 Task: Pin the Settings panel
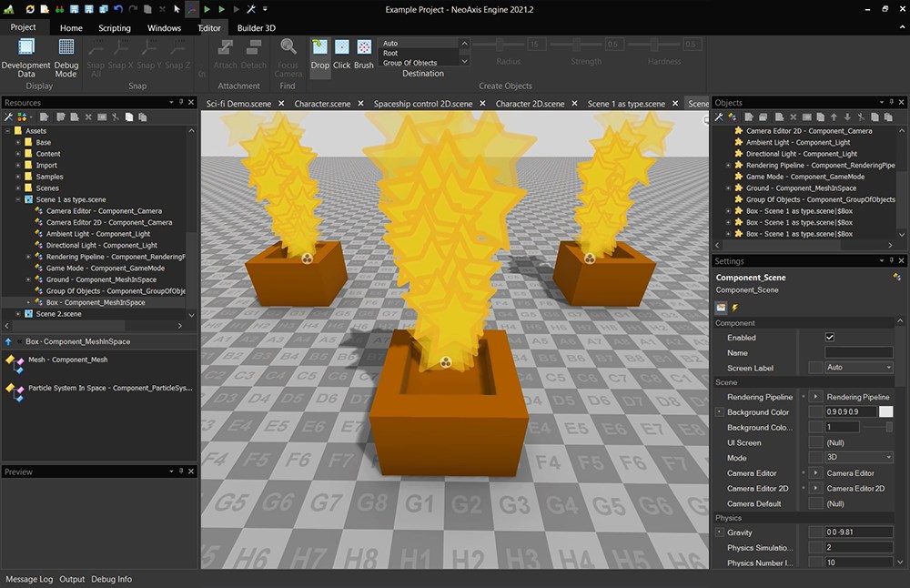click(x=892, y=261)
